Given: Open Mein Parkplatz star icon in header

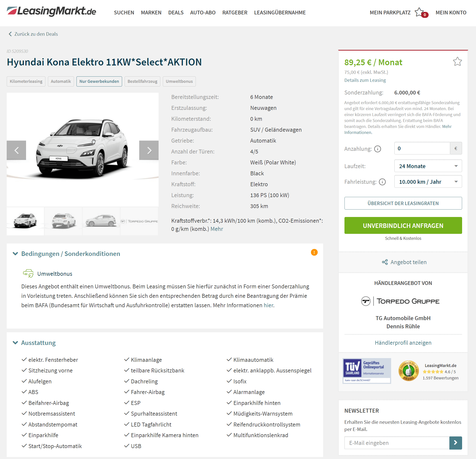Looking at the screenshot, I should (x=419, y=12).
